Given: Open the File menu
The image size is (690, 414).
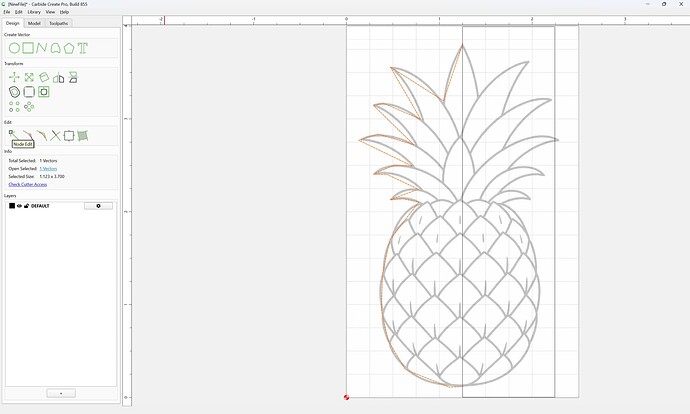Looking at the screenshot, I should click(x=7, y=12).
